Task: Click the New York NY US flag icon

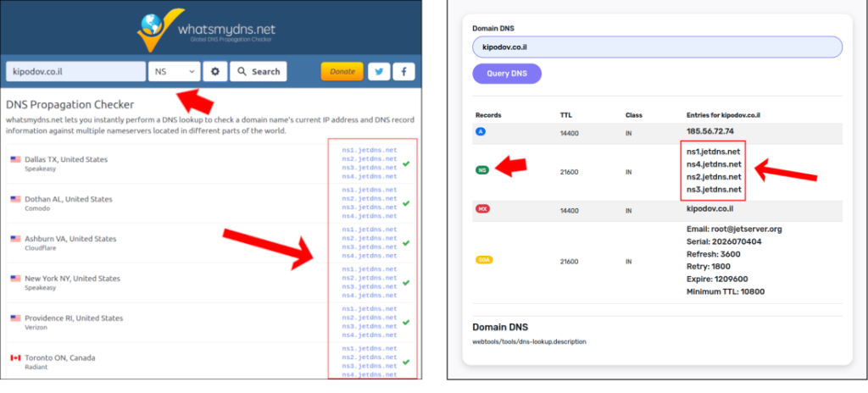Action: click(15, 279)
